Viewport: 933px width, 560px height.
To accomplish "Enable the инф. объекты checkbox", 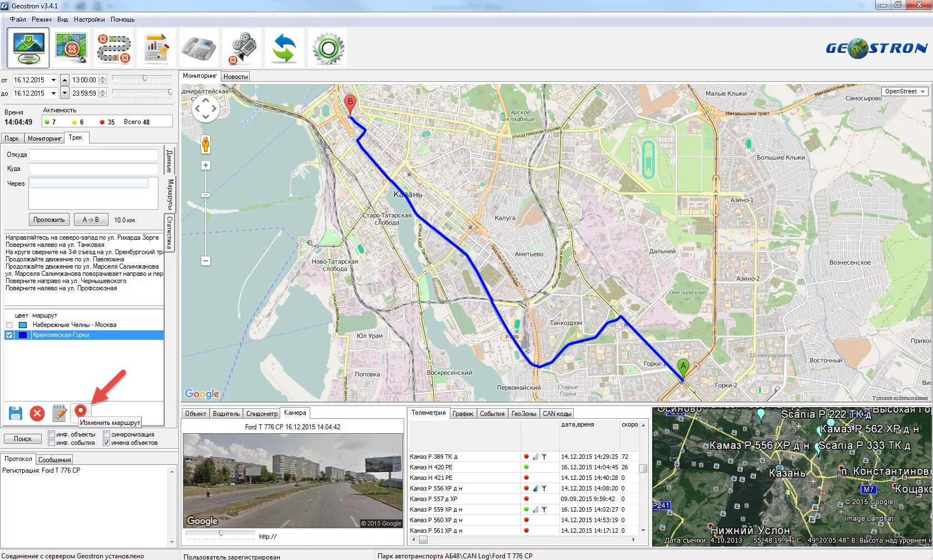I will (51, 434).
